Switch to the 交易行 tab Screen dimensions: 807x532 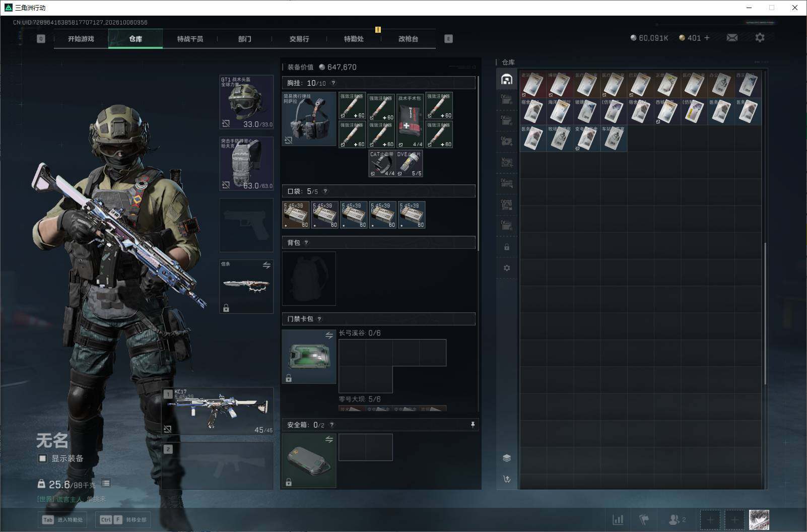coord(299,39)
